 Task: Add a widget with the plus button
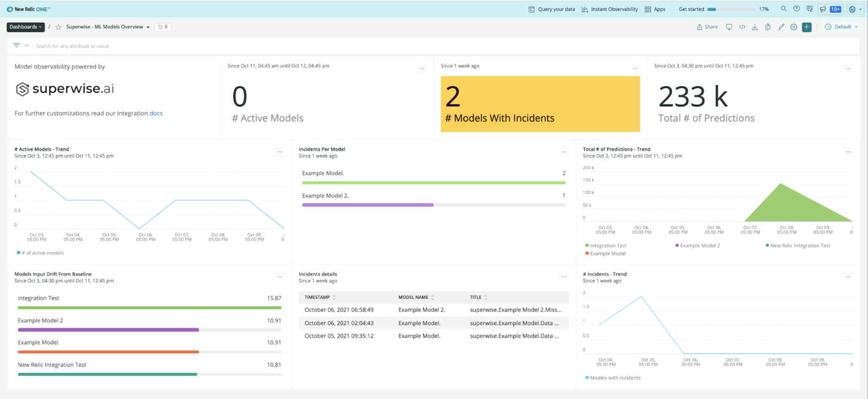click(807, 27)
